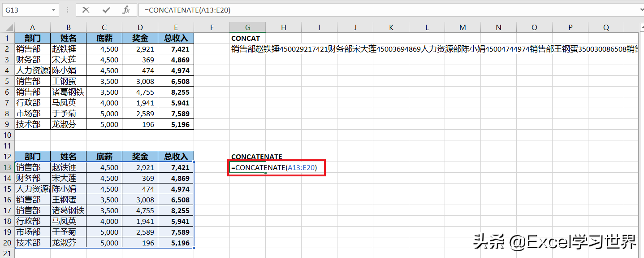Click the 部门 header cell in row 1

(33, 38)
